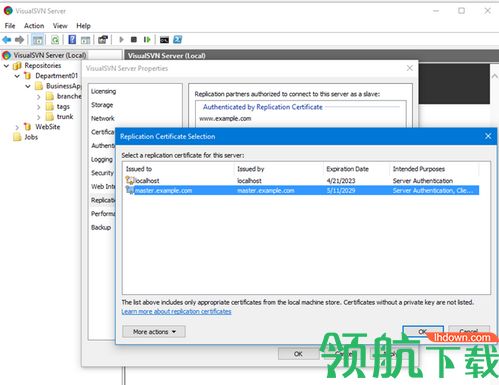Switch to the Replication properties page
499x385 pixels.
coord(103,200)
